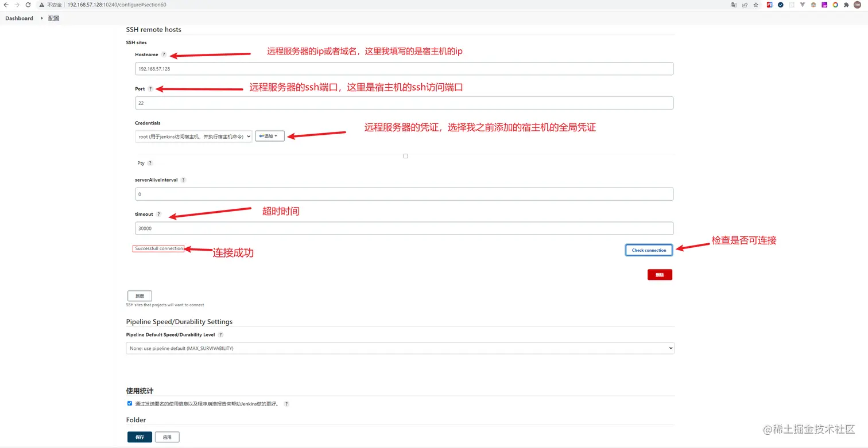Show help for usage statistics checkbox
Image resolution: width=868 pixels, height=448 pixels.
[286, 404]
